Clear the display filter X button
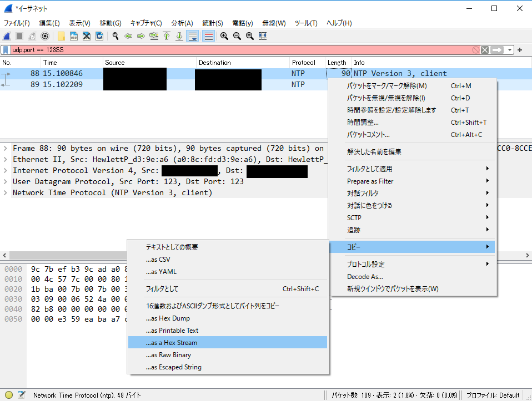The image size is (532, 401). (485, 50)
